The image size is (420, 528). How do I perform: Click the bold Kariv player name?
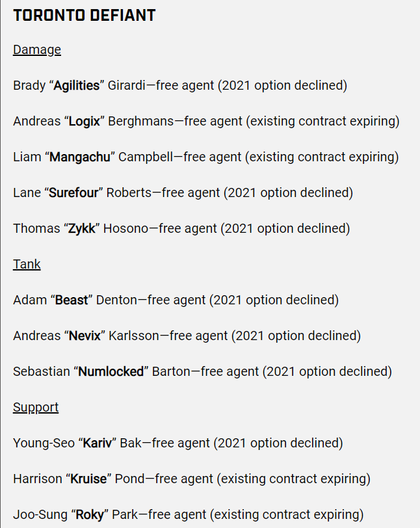point(98,443)
